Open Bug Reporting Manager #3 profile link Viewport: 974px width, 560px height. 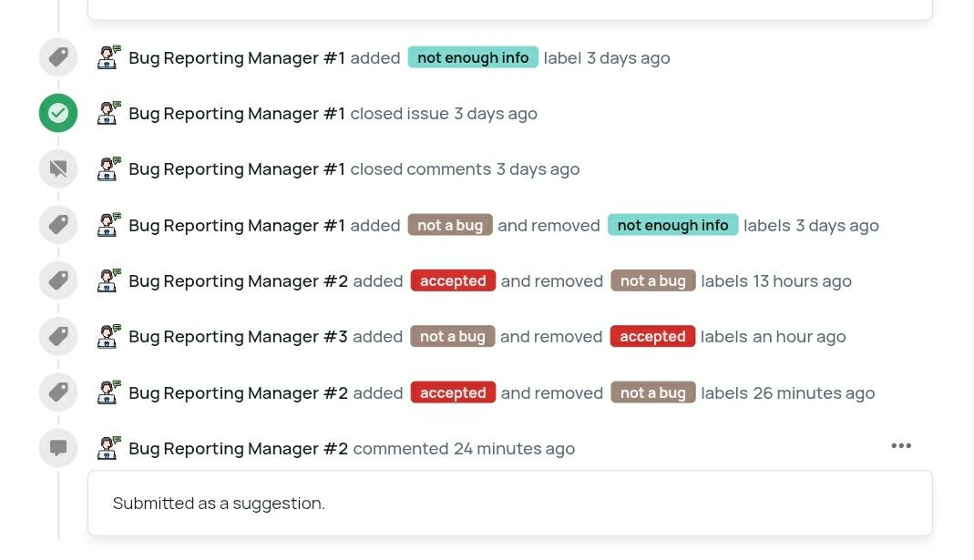[x=238, y=337]
